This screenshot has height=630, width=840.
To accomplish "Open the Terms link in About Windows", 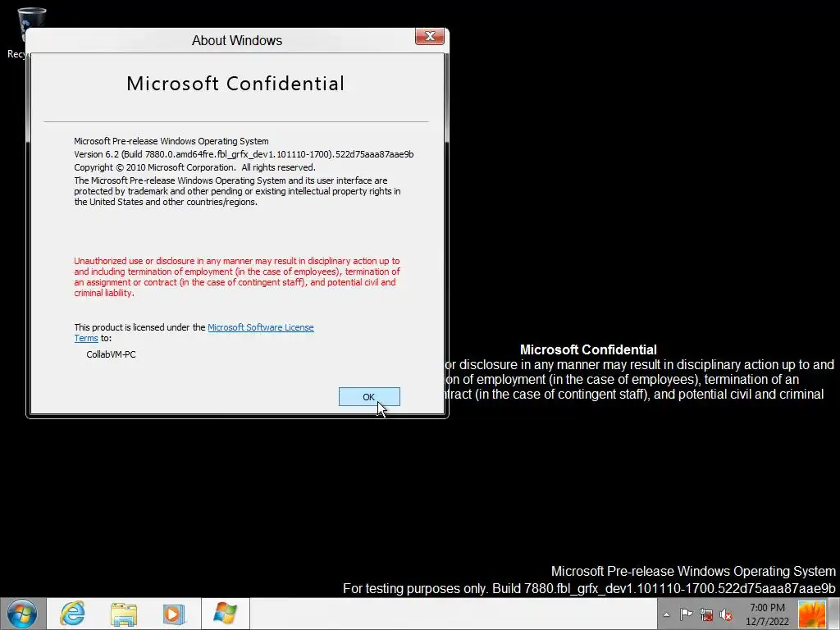I will click(x=86, y=338).
